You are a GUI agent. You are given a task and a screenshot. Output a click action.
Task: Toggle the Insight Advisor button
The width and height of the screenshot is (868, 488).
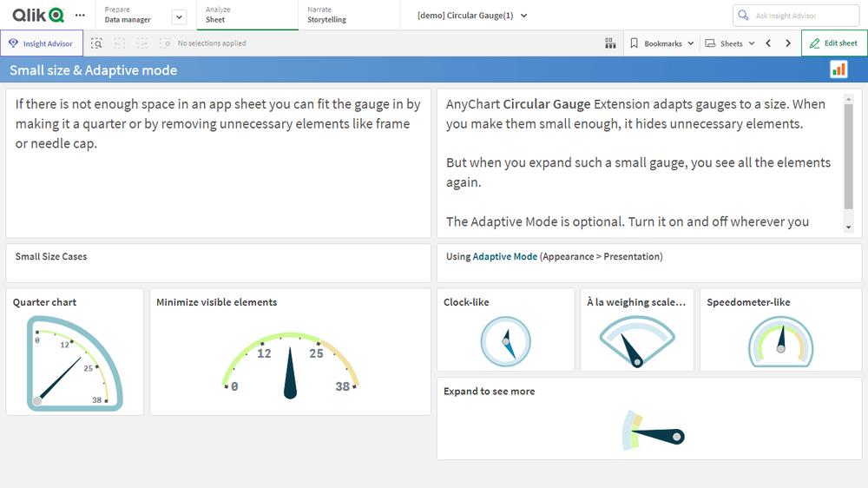(42, 43)
